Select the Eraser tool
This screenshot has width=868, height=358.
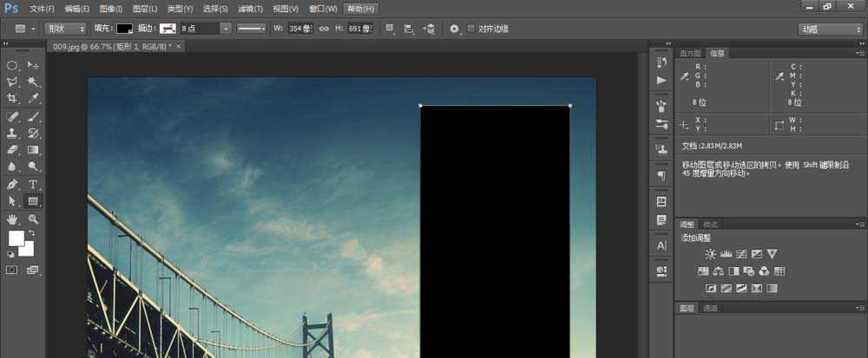13,149
